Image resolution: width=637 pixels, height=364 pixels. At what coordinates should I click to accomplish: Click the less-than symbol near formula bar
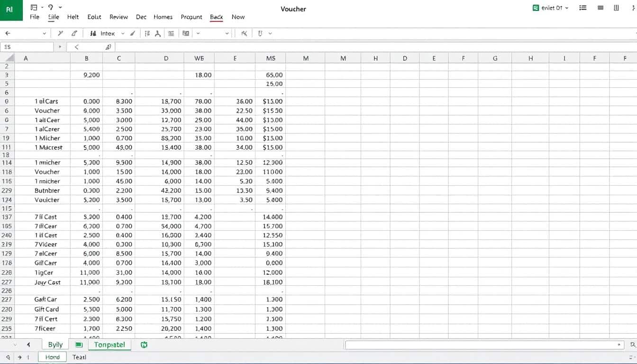[x=77, y=47]
